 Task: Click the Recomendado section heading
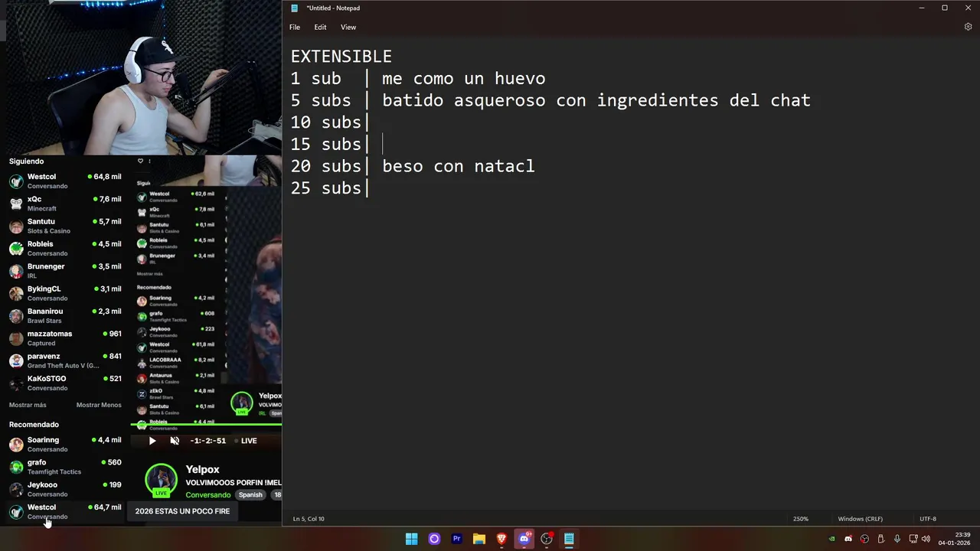coord(34,425)
